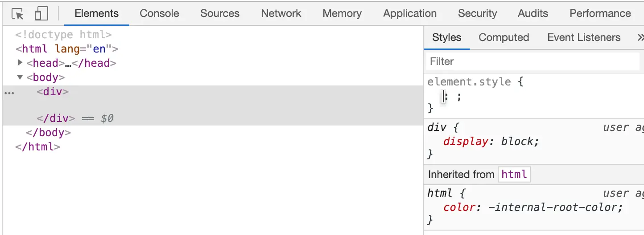Switch to the Computed styles tab
The width and height of the screenshot is (644, 235).
pyautogui.click(x=504, y=37)
